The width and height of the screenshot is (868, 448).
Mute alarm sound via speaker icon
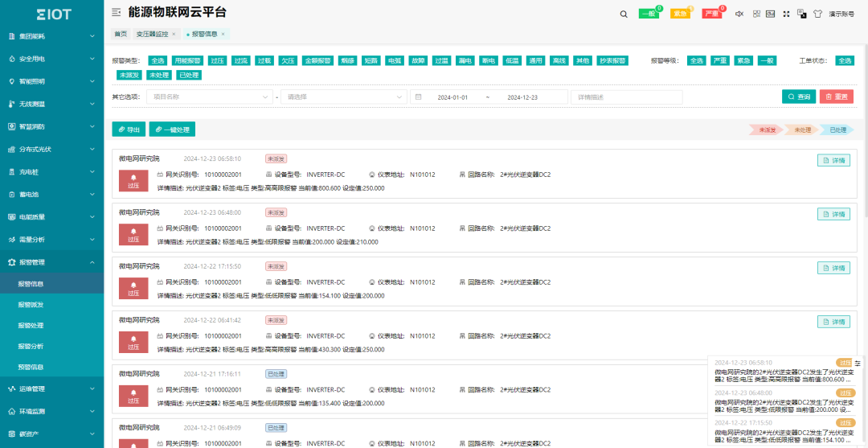[x=739, y=14]
